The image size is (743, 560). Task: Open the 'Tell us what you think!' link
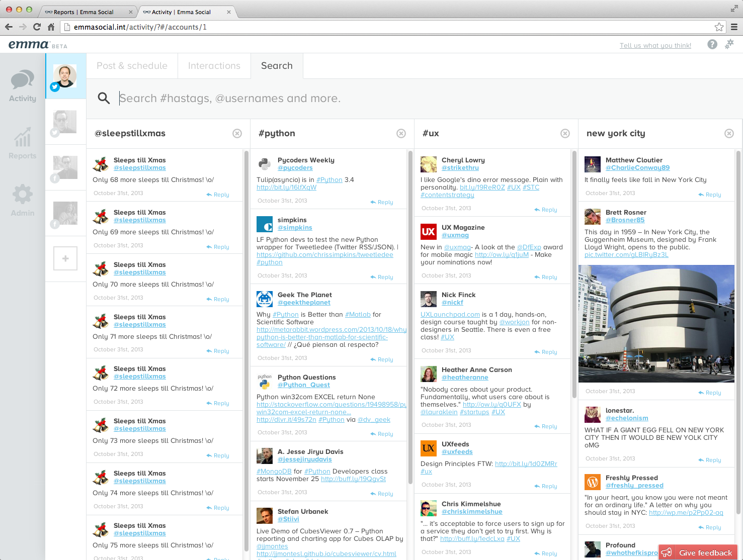click(x=655, y=45)
